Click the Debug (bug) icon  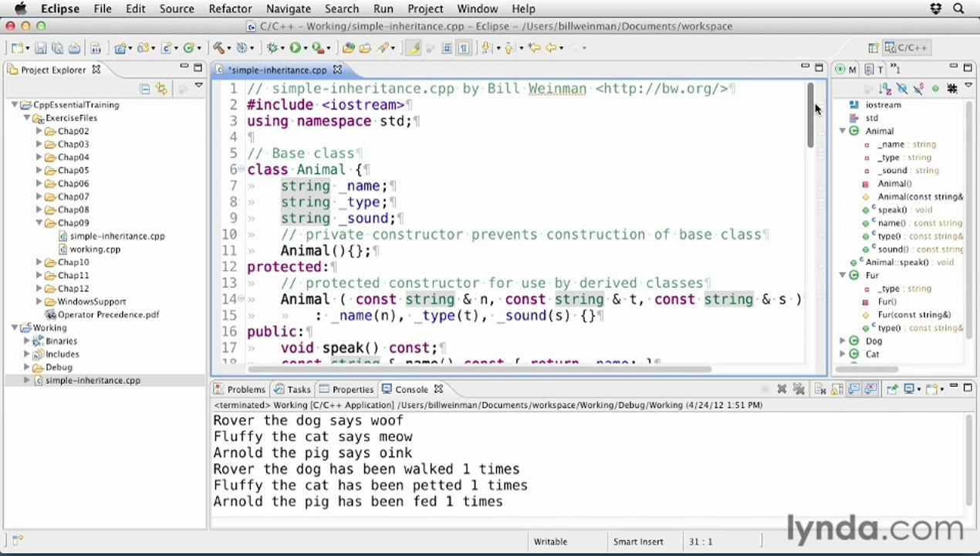click(272, 48)
